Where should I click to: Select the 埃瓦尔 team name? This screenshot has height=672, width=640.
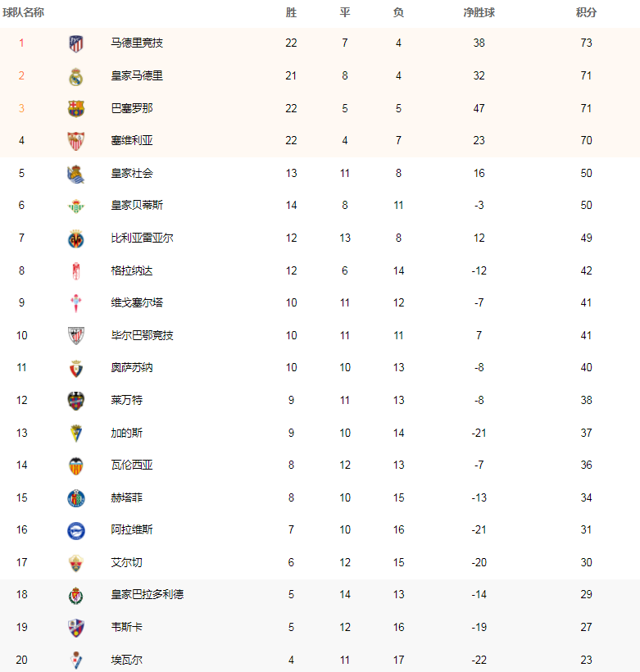pyautogui.click(x=126, y=660)
